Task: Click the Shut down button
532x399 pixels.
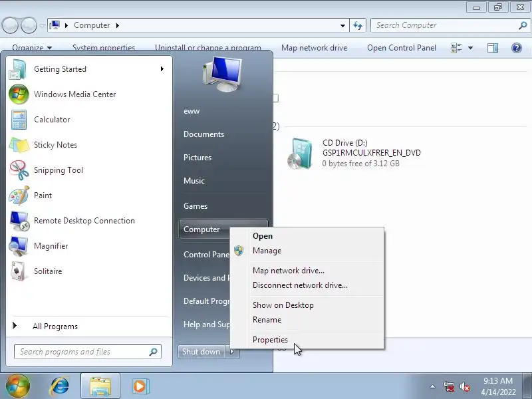Action: click(201, 352)
